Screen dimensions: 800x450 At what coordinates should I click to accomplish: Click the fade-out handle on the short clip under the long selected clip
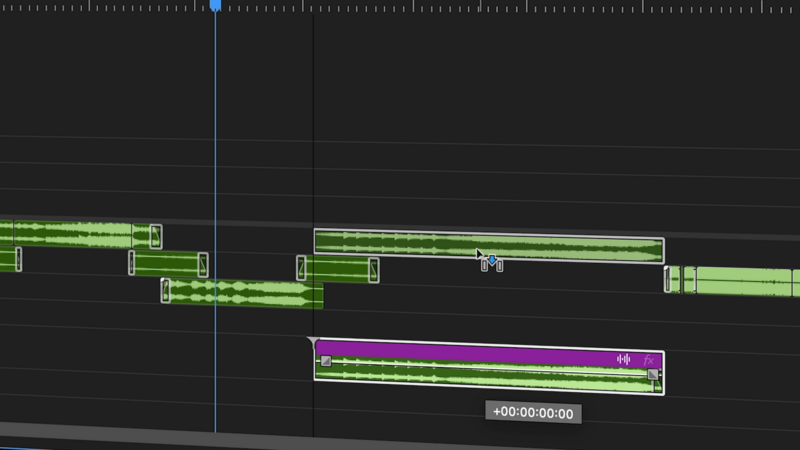pos(373,270)
